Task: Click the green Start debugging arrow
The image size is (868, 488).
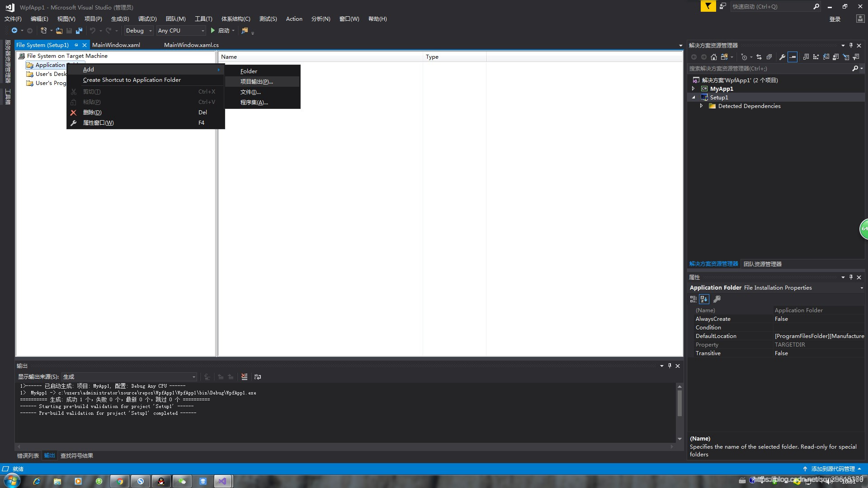Action: pos(212,31)
